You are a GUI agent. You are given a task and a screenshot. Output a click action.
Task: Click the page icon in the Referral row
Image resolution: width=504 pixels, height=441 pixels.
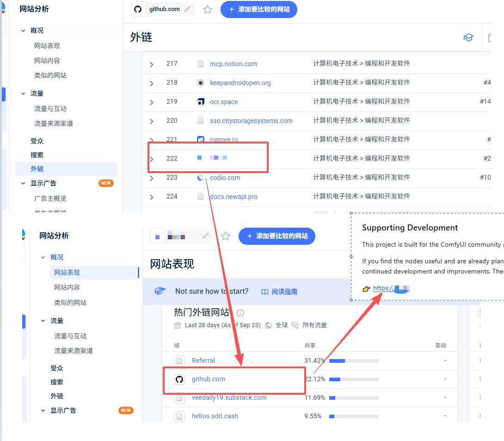point(179,361)
